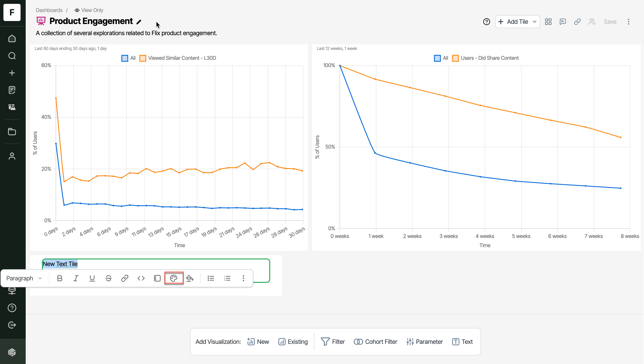Toggle Viewed Similar Content - L30D legend
Viewport: 644px width, 364px height.
[182, 58]
